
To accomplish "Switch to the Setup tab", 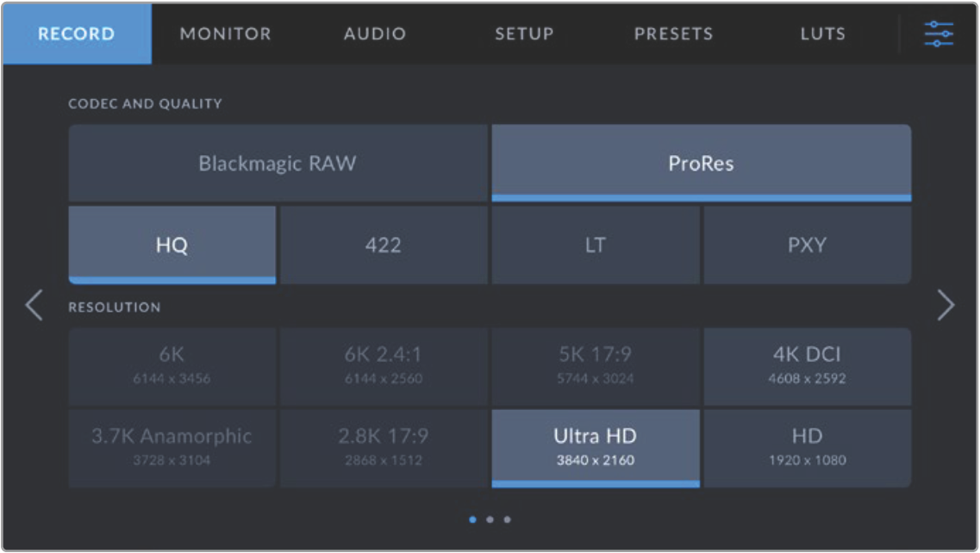I will click(524, 34).
